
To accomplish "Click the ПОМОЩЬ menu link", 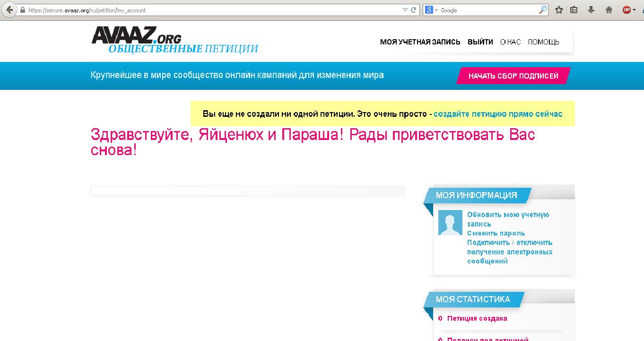I will pos(543,42).
